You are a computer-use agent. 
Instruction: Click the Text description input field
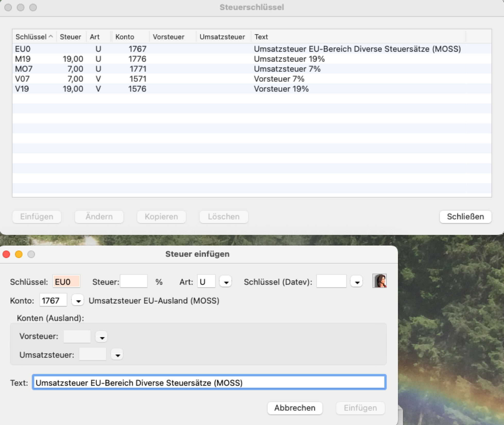(x=209, y=383)
